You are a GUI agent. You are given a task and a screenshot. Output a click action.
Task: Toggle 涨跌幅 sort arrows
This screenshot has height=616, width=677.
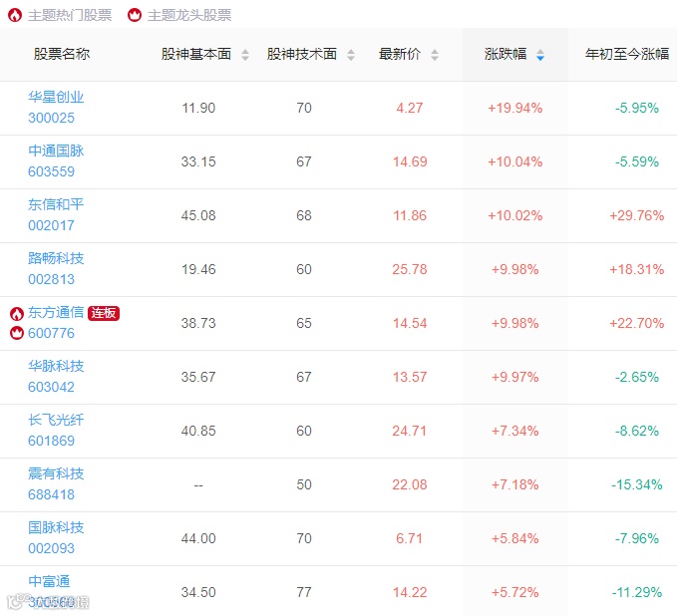tap(540, 55)
